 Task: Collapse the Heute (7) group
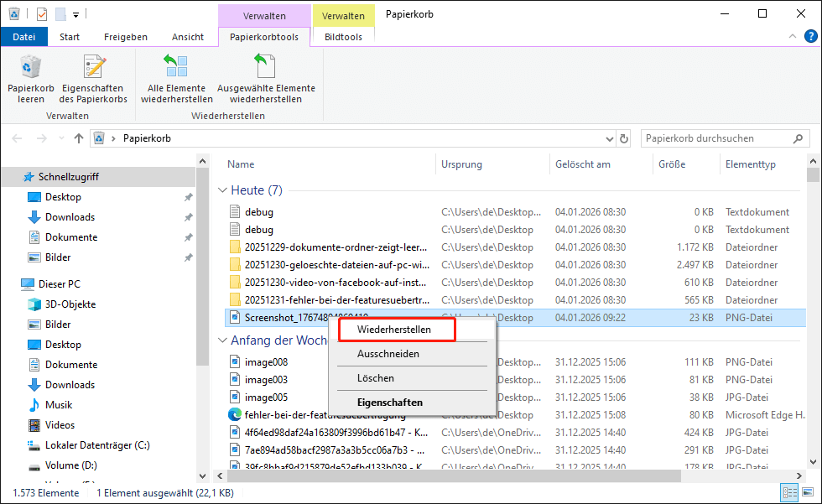[222, 191]
